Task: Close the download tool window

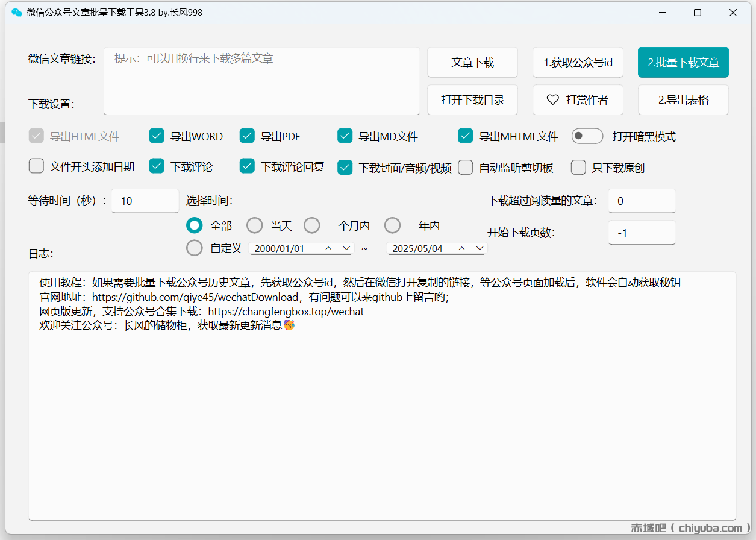Action: [733, 13]
